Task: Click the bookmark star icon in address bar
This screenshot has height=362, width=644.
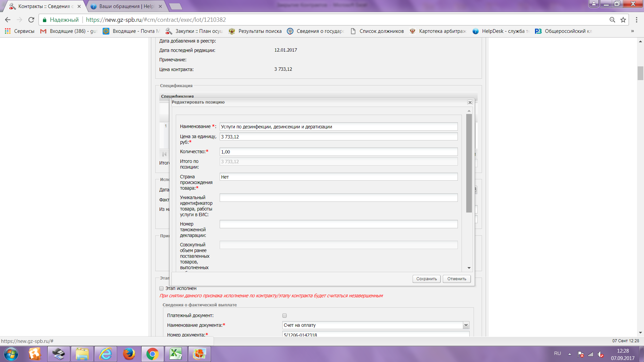Action: click(623, 20)
